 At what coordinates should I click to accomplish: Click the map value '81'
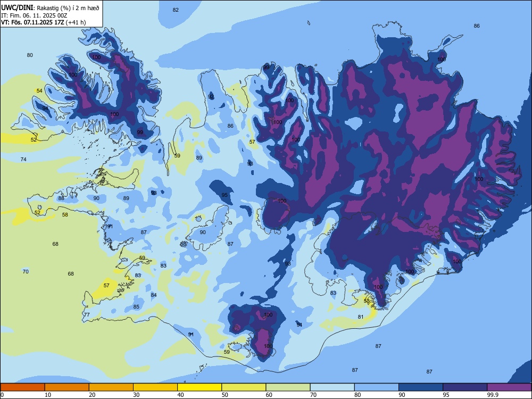[360, 317]
